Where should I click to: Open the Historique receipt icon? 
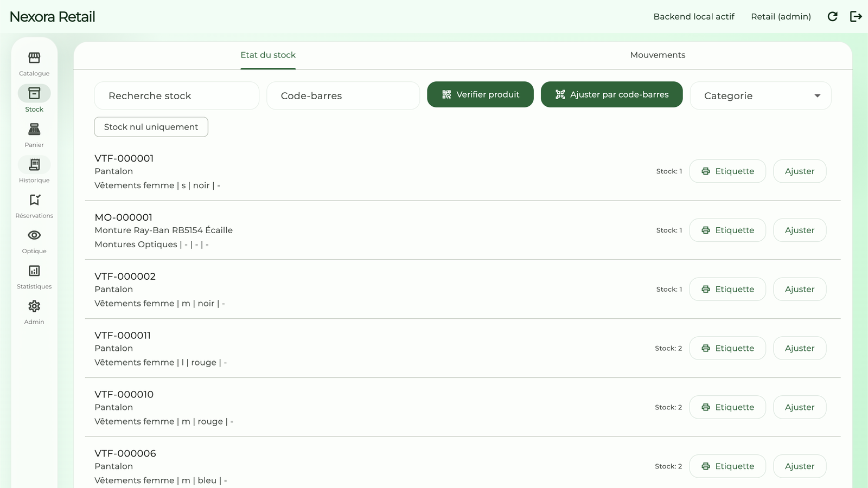[x=34, y=164]
